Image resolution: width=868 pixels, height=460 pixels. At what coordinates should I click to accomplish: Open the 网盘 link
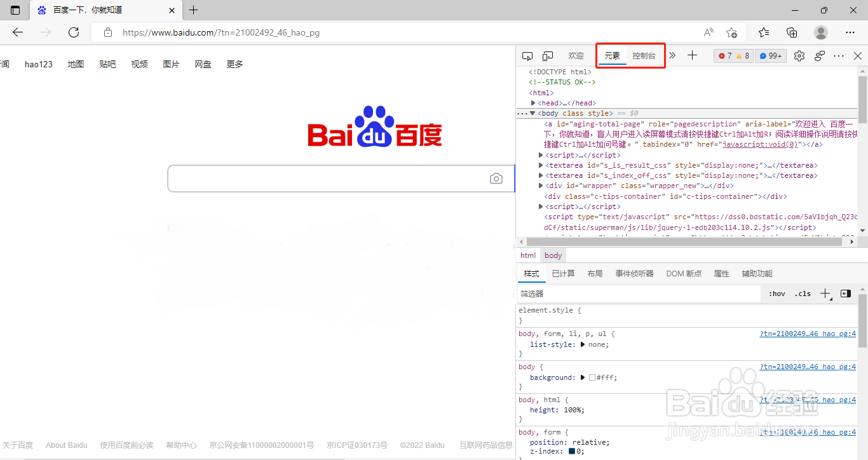tap(203, 64)
